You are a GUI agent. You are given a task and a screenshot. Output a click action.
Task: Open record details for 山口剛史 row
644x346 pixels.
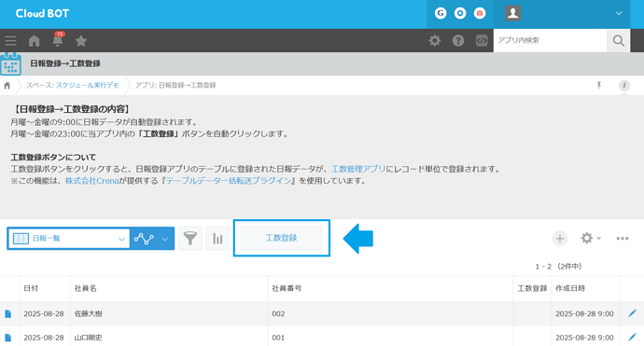7,338
